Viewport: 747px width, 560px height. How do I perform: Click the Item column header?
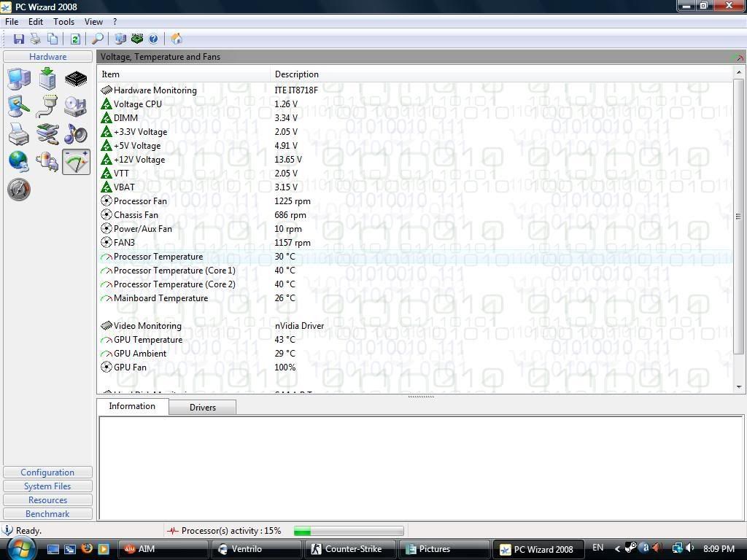tap(111, 74)
